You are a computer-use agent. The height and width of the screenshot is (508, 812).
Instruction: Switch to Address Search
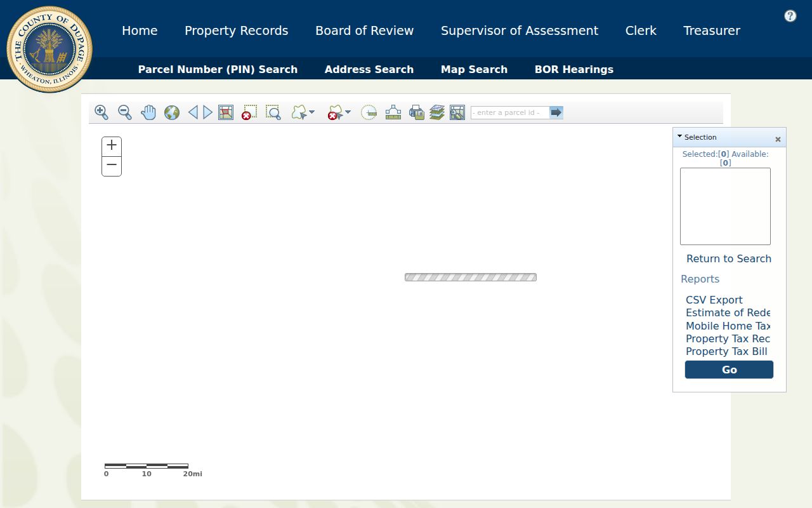click(369, 69)
